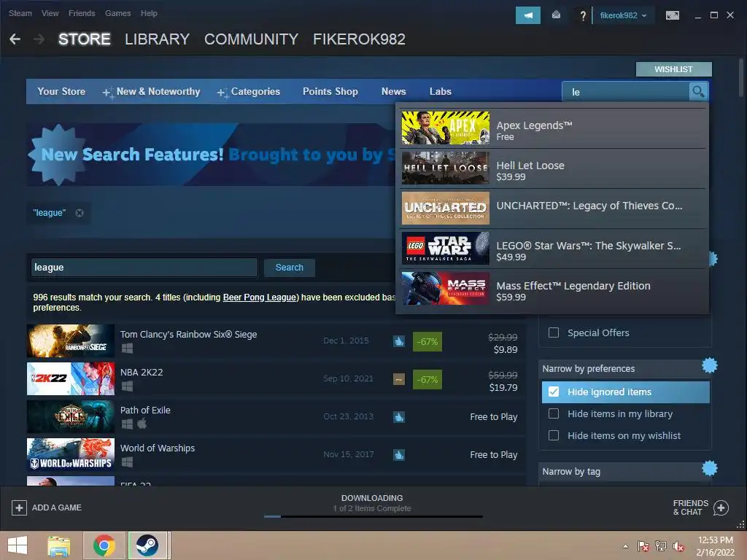747x560 pixels.
Task: Select LEGO Star Wars Skywalker Saga suggestion
Action: point(553,249)
